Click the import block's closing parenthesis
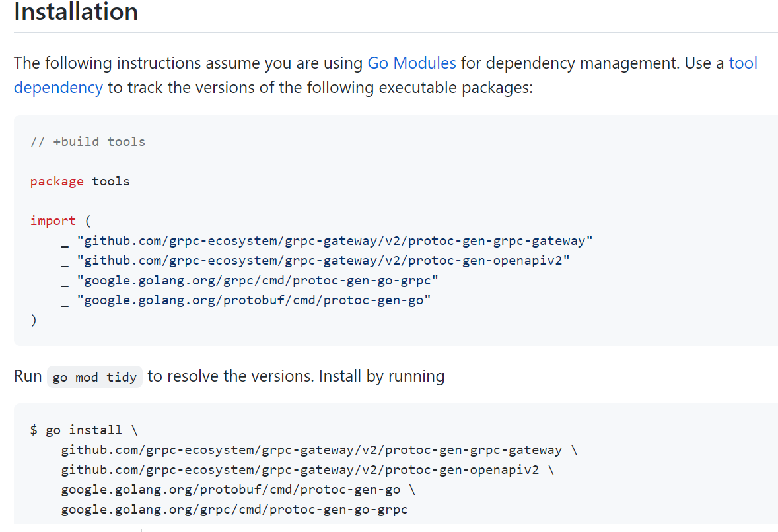 [34, 320]
